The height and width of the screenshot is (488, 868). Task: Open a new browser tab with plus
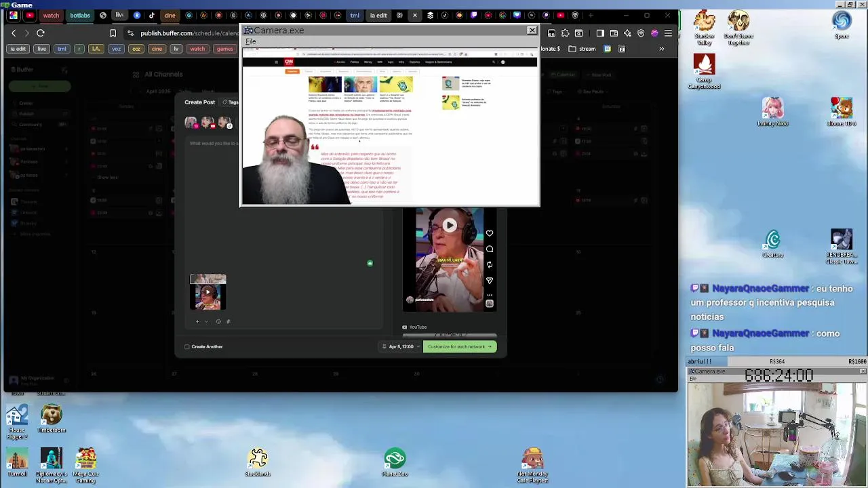(591, 15)
